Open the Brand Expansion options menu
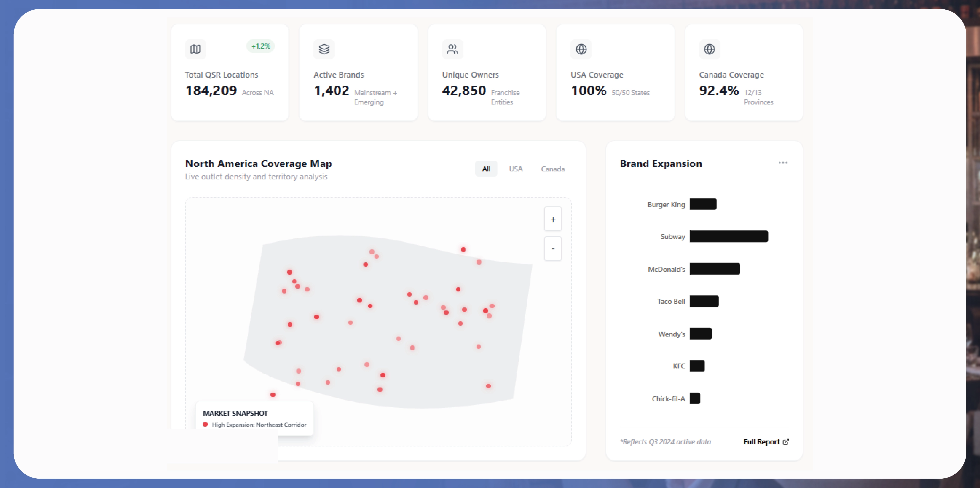980x488 pixels. point(783,163)
